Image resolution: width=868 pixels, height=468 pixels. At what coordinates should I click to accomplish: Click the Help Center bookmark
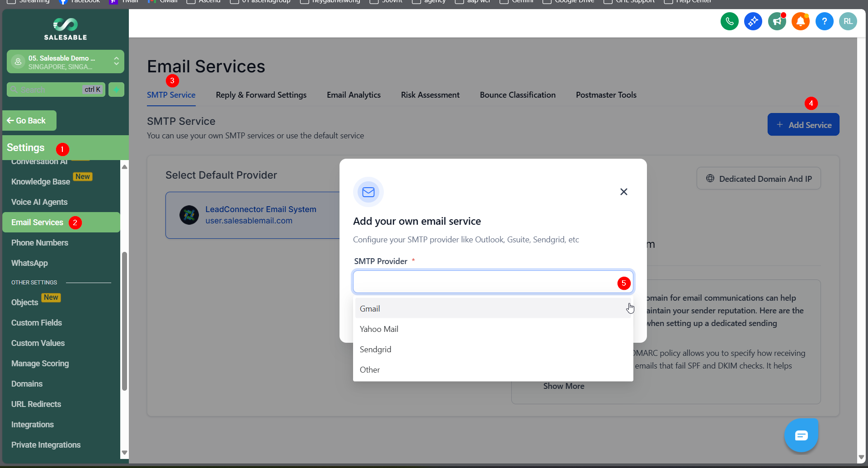(x=688, y=2)
